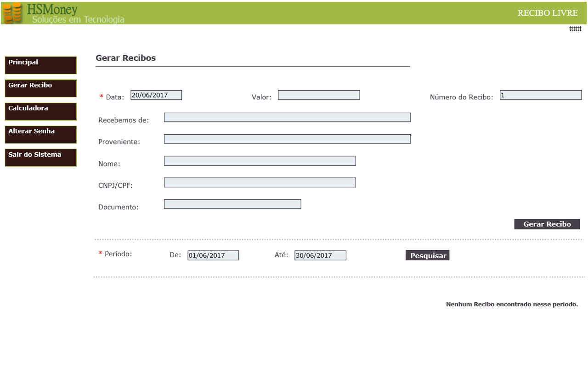This screenshot has height=368, width=588.
Task: Click into the Recebemos de field
Action: pos(287,117)
